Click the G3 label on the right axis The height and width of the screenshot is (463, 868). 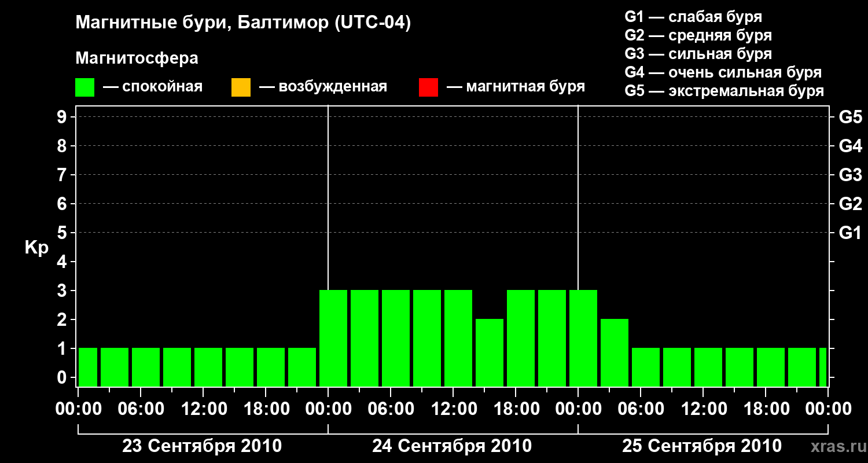pyautogui.click(x=850, y=175)
